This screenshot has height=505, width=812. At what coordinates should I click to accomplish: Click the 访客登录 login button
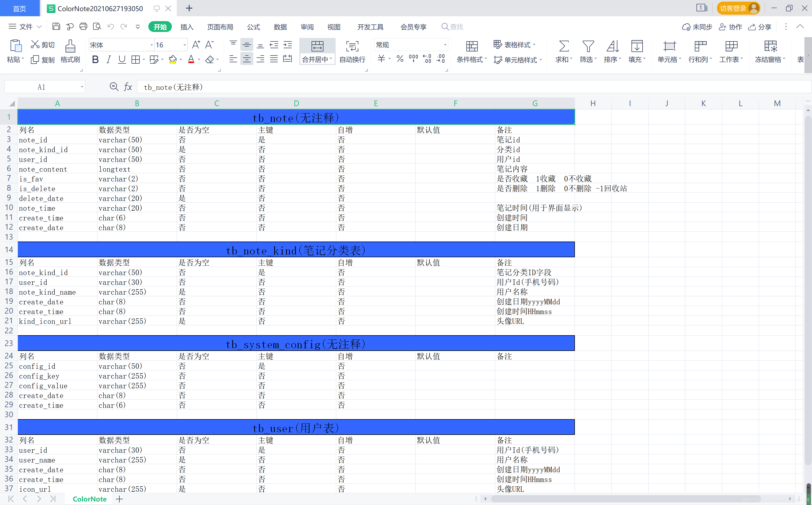(x=738, y=8)
